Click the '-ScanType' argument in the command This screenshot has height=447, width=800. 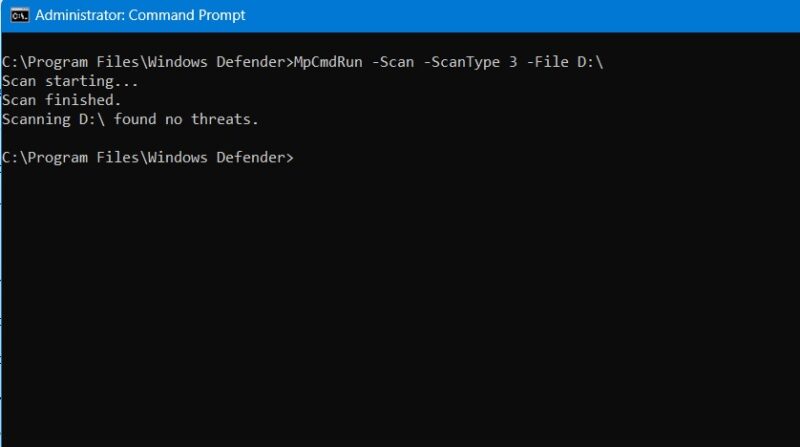point(462,62)
